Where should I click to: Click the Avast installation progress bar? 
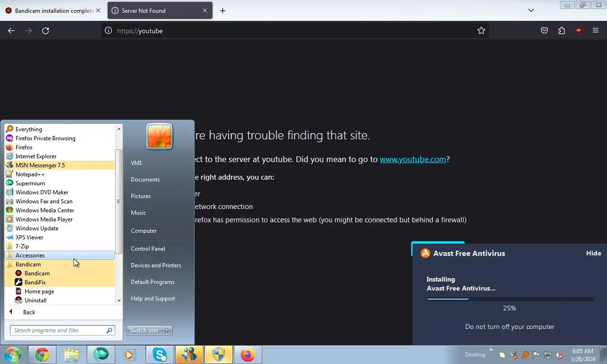510,299
